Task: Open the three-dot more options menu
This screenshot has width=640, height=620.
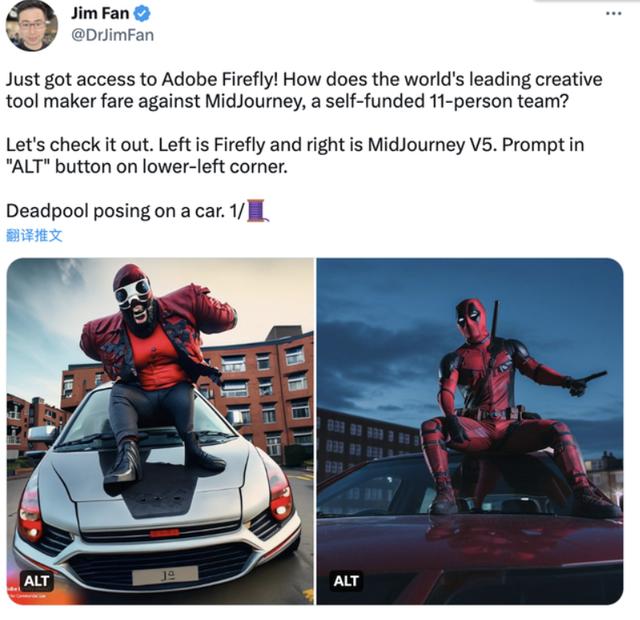Action: (613, 13)
